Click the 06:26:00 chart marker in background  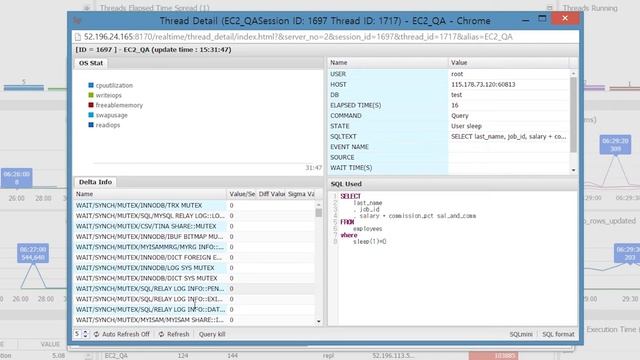click(x=16, y=178)
